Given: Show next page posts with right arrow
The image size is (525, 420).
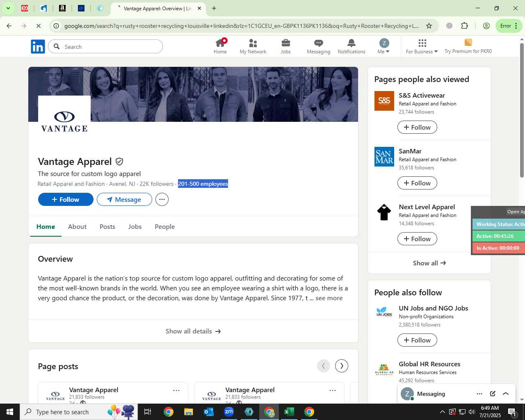Looking at the screenshot, I should 342,366.
